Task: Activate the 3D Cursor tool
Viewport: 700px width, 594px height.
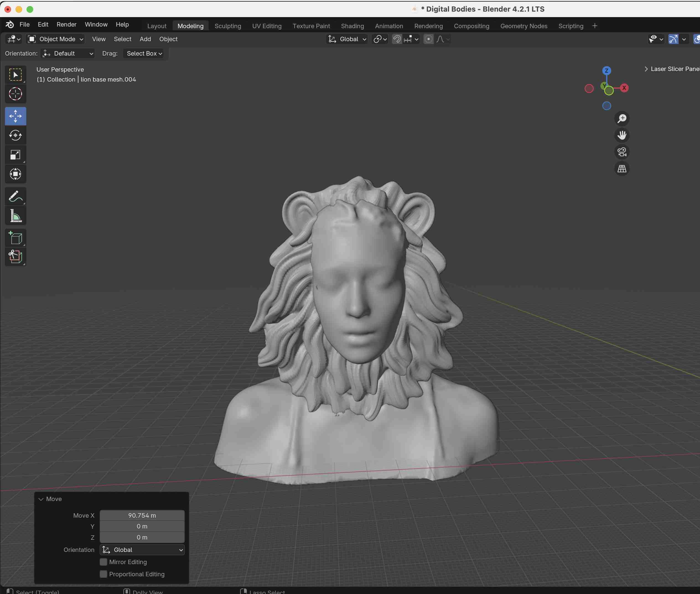Action: pos(15,94)
